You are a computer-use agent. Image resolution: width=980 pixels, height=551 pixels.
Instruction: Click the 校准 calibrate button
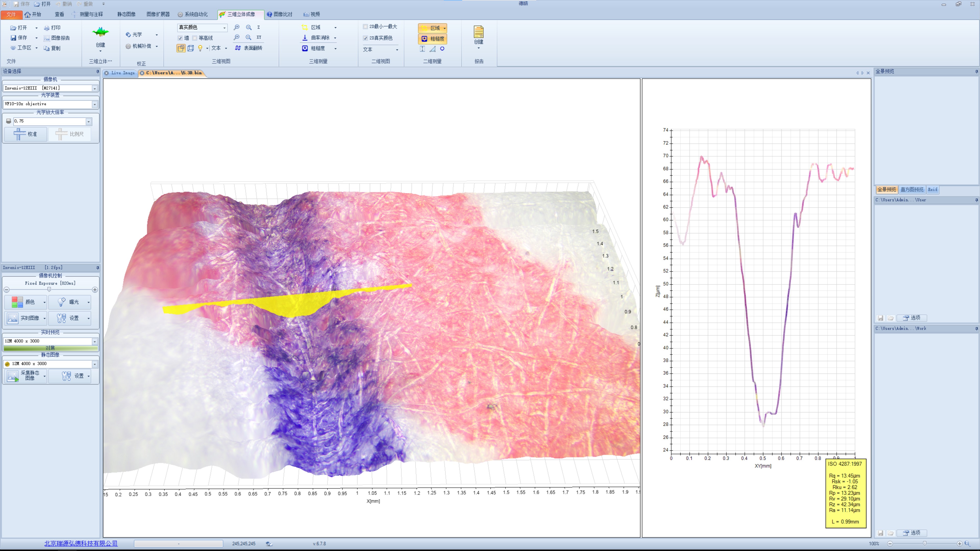[x=26, y=134]
